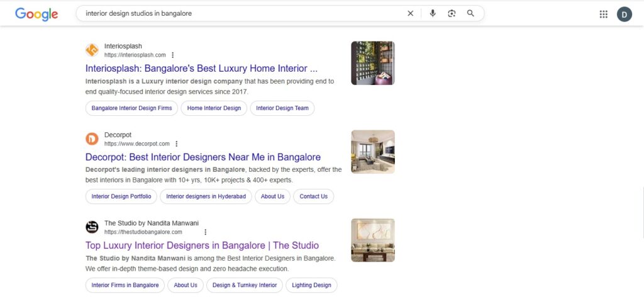Open The Studio by Nandita Manwani favicon
The height and width of the screenshot is (299, 644).
pos(92,227)
